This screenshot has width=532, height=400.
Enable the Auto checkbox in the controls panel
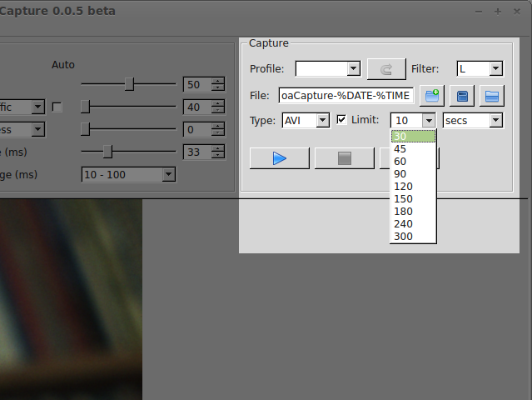pos(57,107)
